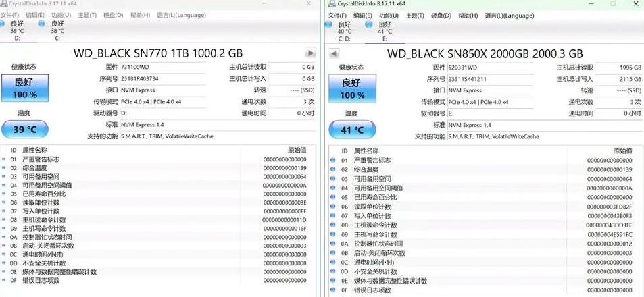
Task: Click the WD_BLACK SN770 1TB 1000.2 GB title
Action: coord(158,53)
